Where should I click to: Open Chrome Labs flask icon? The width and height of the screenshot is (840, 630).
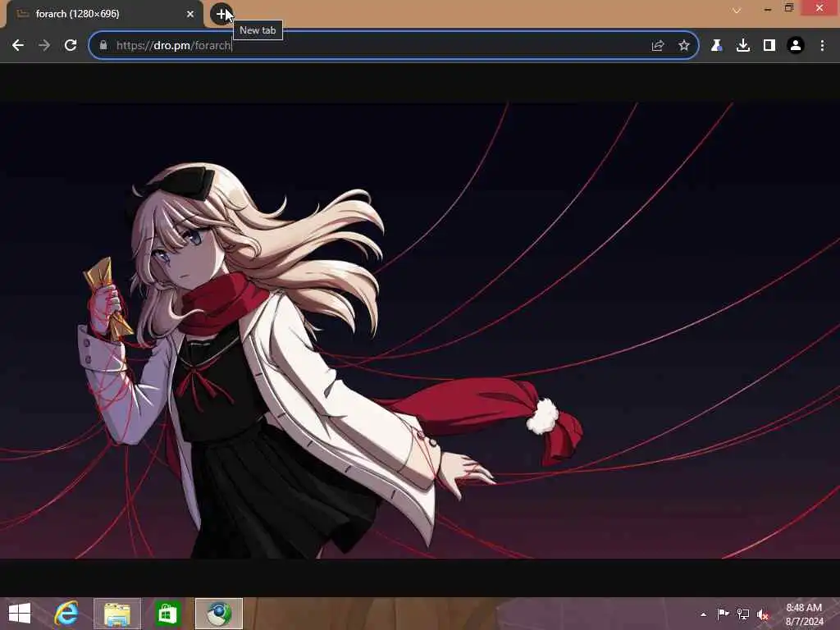pyautogui.click(x=716, y=46)
